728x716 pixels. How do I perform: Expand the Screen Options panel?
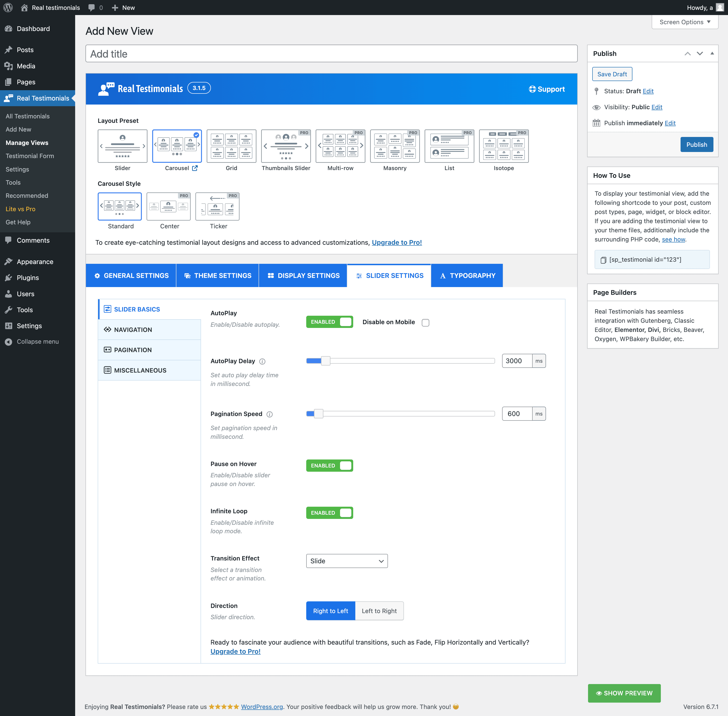click(685, 22)
